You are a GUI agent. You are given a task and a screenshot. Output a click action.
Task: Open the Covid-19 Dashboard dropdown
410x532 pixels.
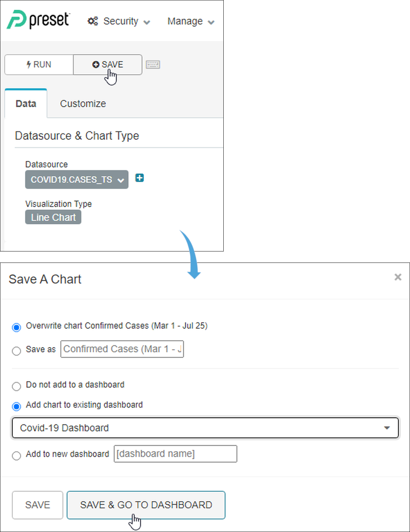tap(205, 428)
